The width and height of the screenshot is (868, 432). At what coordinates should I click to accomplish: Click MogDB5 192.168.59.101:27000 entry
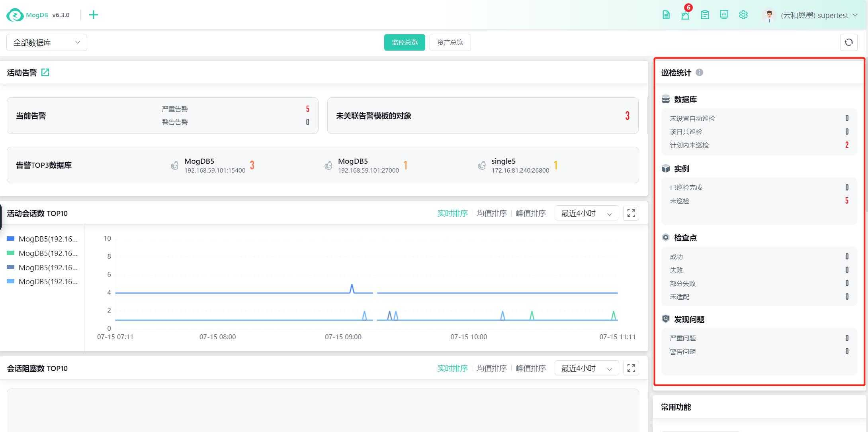[x=368, y=165]
